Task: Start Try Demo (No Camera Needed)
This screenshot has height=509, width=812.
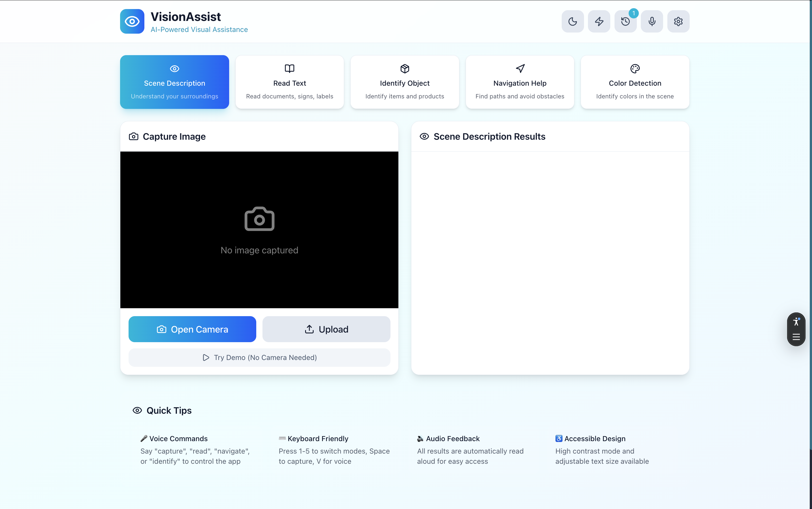Action: pyautogui.click(x=259, y=357)
